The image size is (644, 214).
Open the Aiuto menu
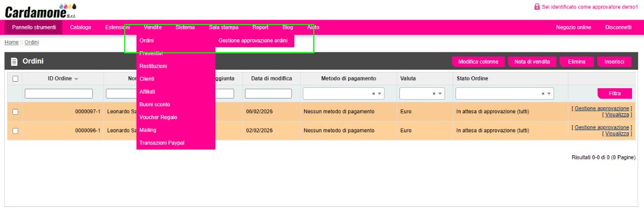click(313, 28)
